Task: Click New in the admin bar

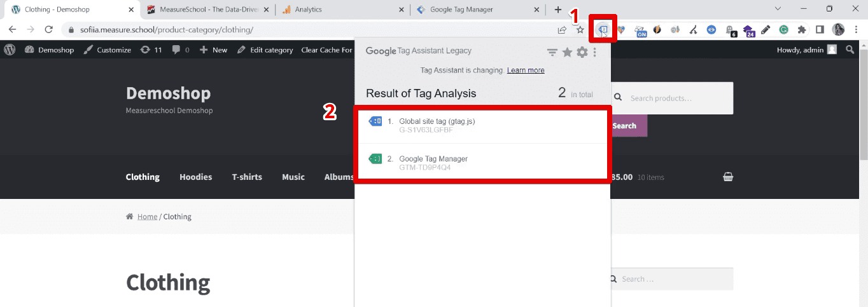Action: [x=213, y=50]
